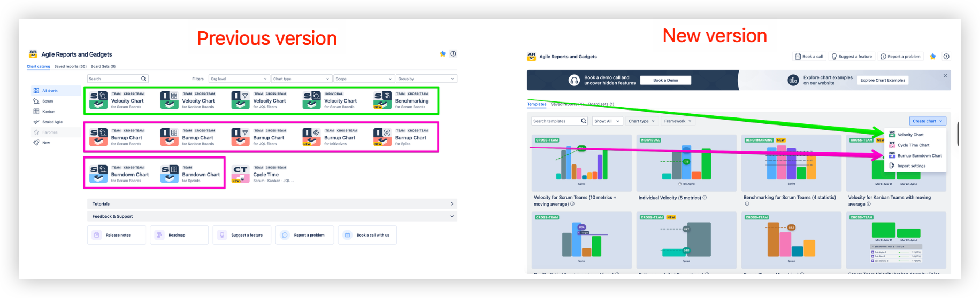Click the Book a Demo button
This screenshot has height=298, width=980.
(x=665, y=80)
